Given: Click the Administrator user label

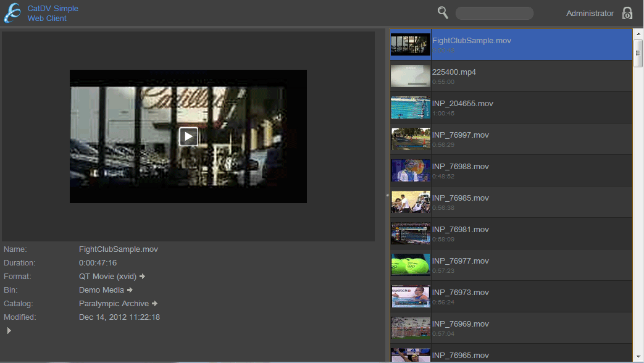Looking at the screenshot, I should pyautogui.click(x=590, y=13).
